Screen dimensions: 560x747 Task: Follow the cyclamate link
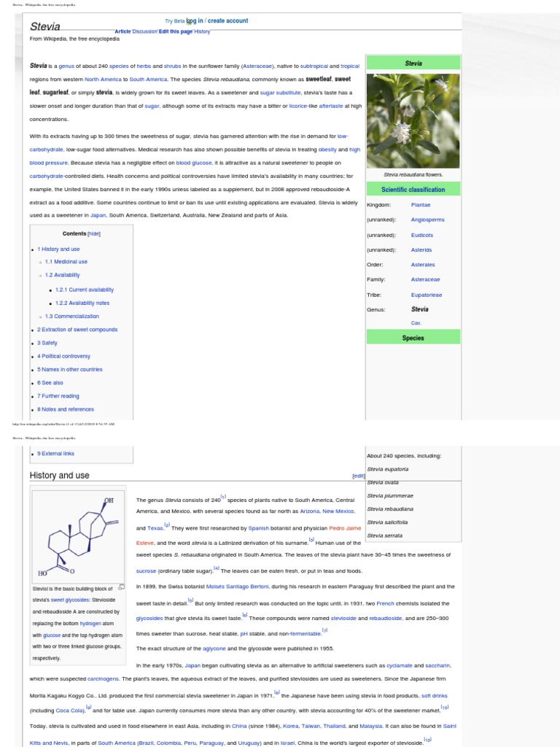click(399, 666)
